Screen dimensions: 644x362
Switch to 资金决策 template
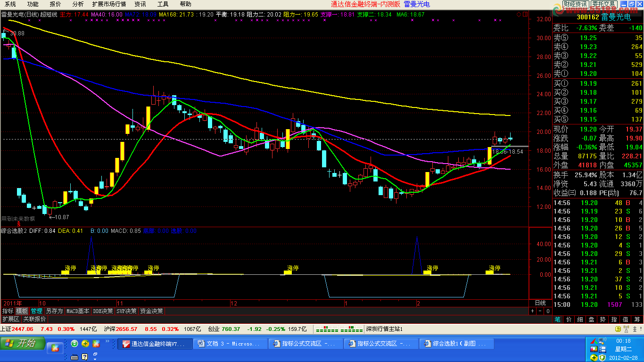pos(151,311)
